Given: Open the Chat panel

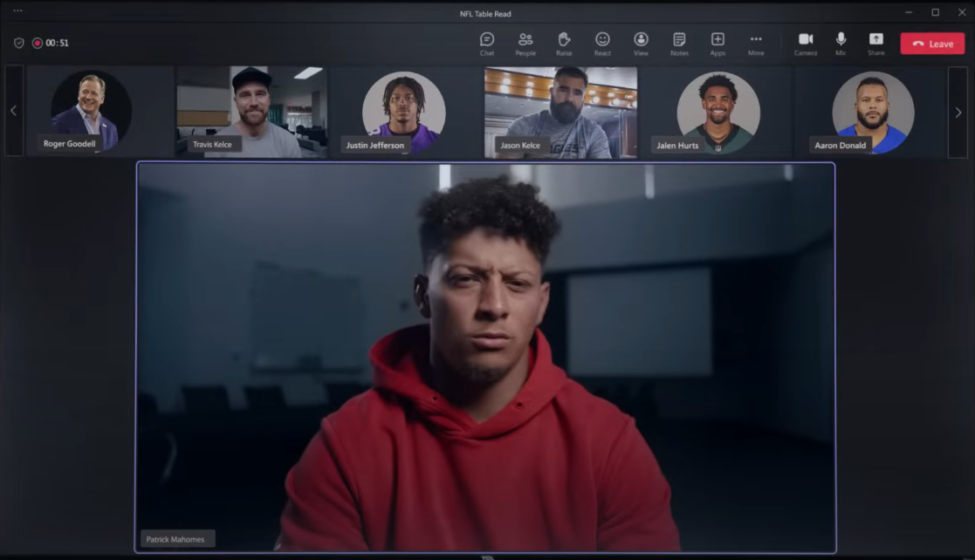Looking at the screenshot, I should [x=487, y=42].
